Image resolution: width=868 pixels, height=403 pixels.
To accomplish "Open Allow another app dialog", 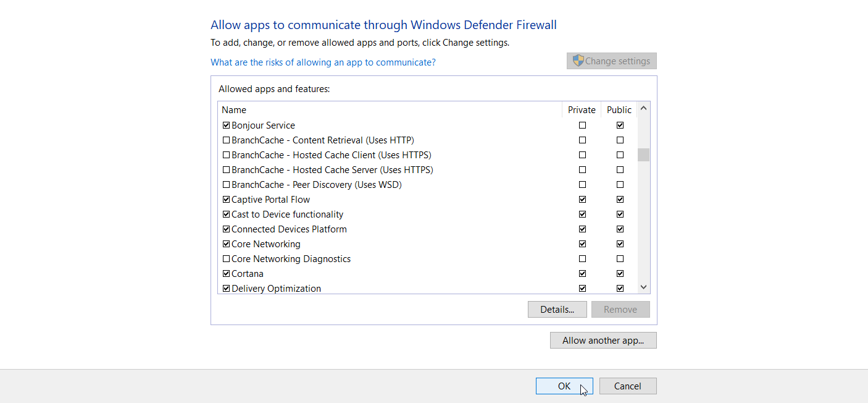I will coord(603,341).
